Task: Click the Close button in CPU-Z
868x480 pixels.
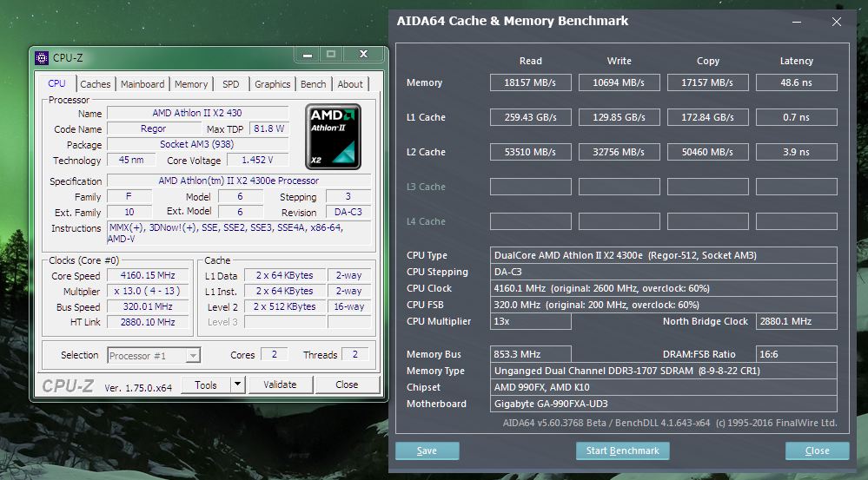Action: coord(347,385)
